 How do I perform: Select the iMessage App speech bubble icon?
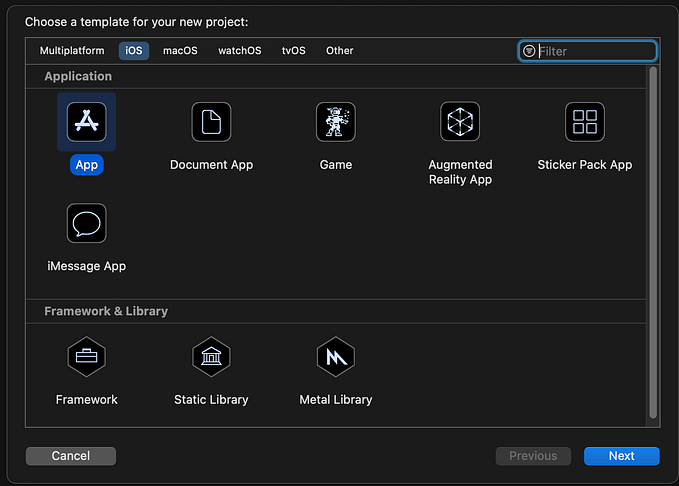point(87,223)
